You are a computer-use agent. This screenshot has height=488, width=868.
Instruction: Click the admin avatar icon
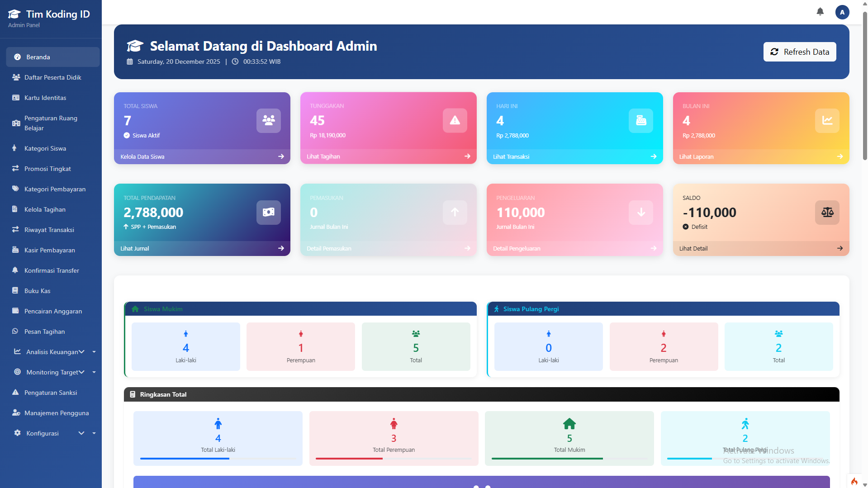pos(842,12)
